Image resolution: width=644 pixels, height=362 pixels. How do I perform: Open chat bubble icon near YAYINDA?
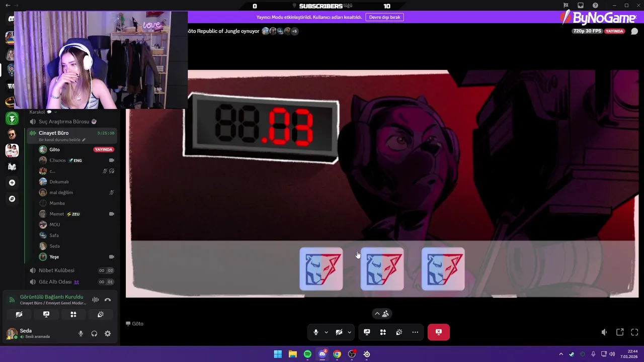click(x=634, y=31)
